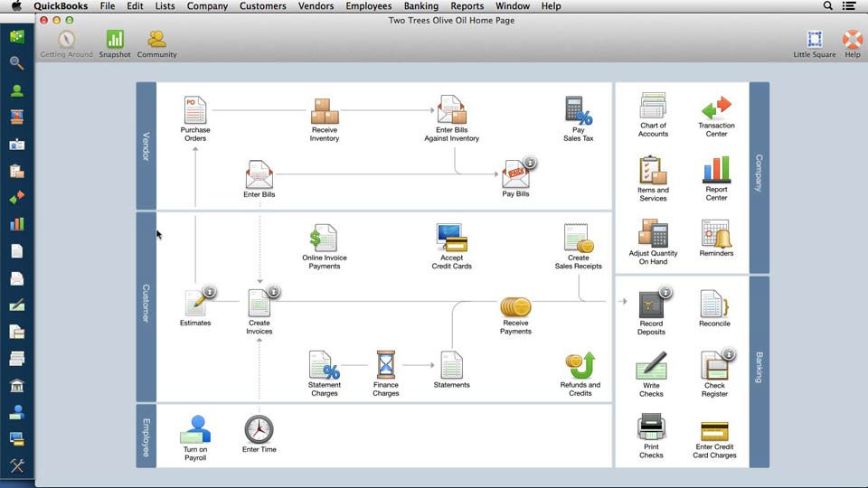
Task: Open the Company menu
Action: pyautogui.click(x=207, y=6)
